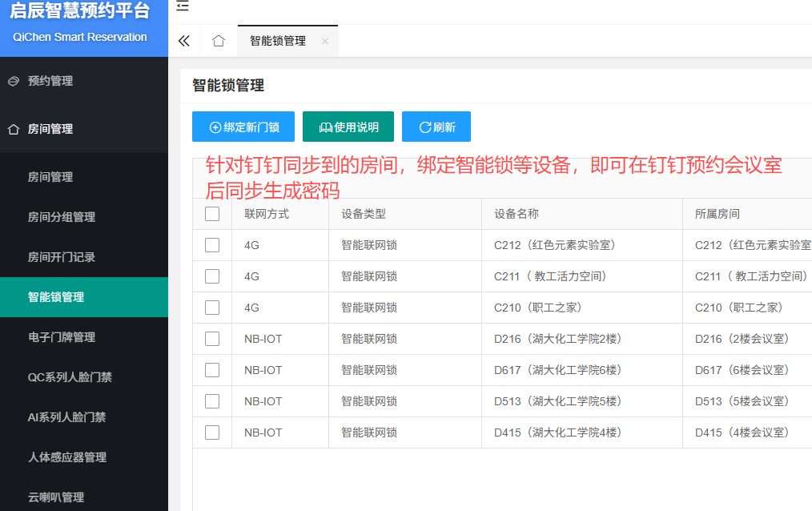Screen dimensions: 812x511
Task: Open AI系列人脸门禁 in sidebar
Action: 84,417
